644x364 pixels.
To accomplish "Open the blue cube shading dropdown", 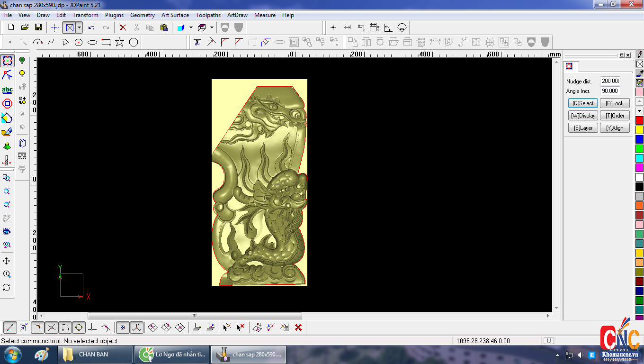I will pyautogui.click(x=191, y=27).
